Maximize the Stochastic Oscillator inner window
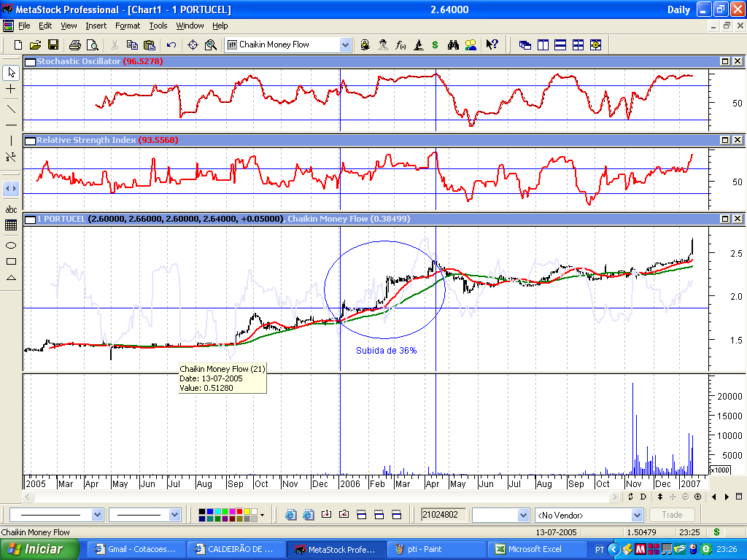The image size is (747, 560). (x=726, y=62)
